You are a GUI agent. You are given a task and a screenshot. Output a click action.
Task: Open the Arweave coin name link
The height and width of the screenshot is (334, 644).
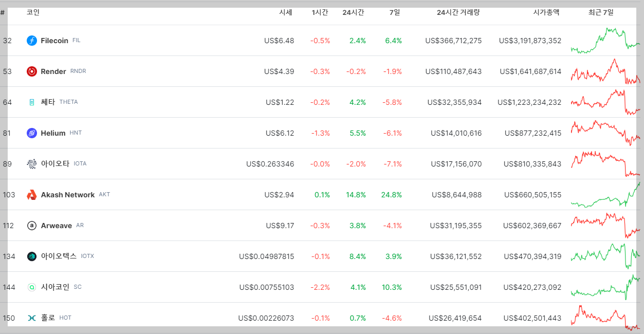point(57,226)
